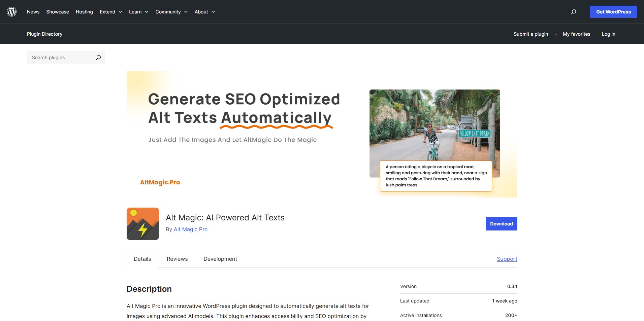Open the Support link

507,259
